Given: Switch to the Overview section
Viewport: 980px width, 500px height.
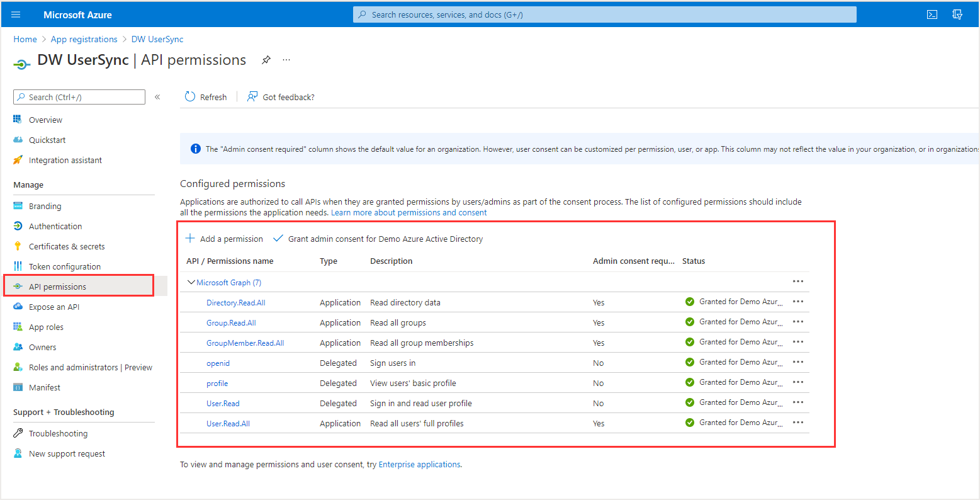Looking at the screenshot, I should point(46,119).
